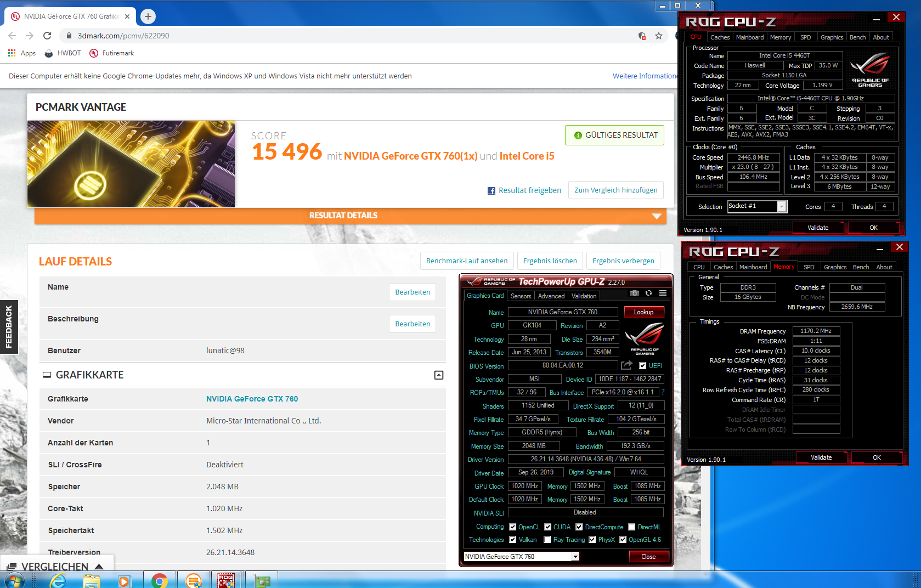
Task: Toggle the UEFI checkbox in GPU-Z
Action: (x=642, y=366)
